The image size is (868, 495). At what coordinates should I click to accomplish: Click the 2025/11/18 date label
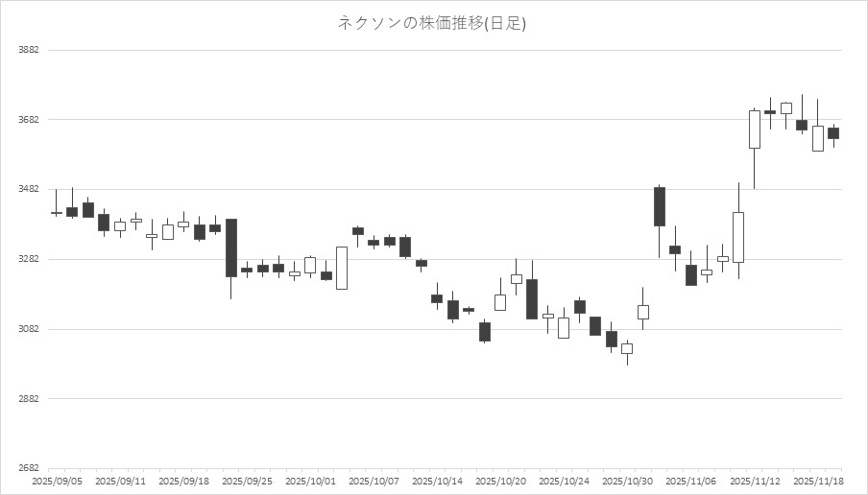[x=818, y=482]
